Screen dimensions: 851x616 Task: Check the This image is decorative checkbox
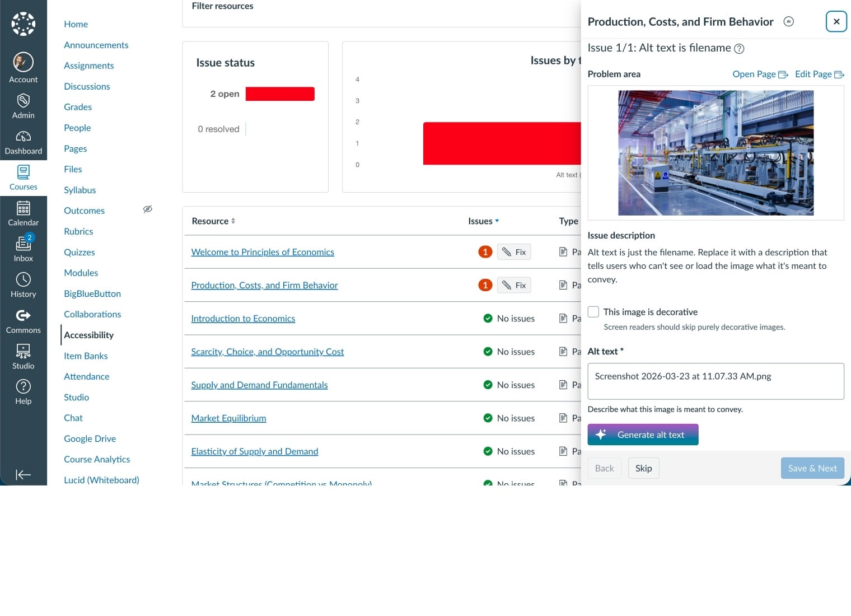pos(593,312)
